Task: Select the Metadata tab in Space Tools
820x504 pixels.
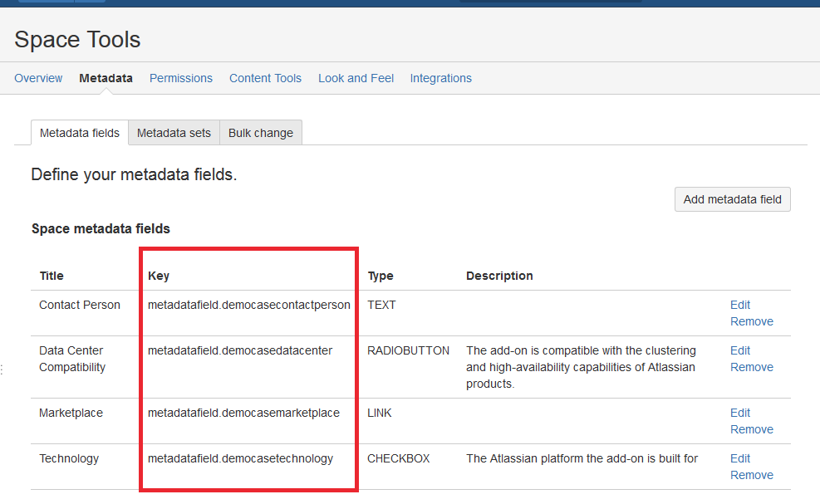Action: point(106,78)
